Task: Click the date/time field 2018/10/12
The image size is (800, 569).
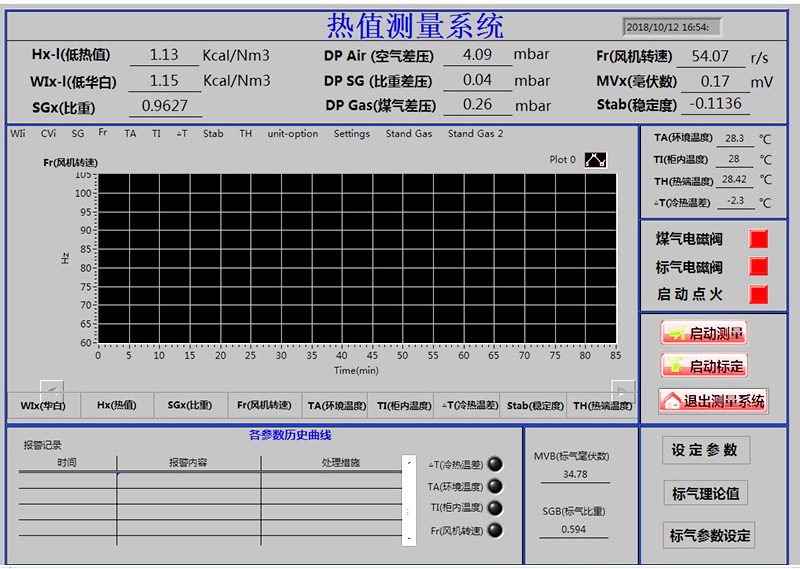Action: [x=671, y=27]
